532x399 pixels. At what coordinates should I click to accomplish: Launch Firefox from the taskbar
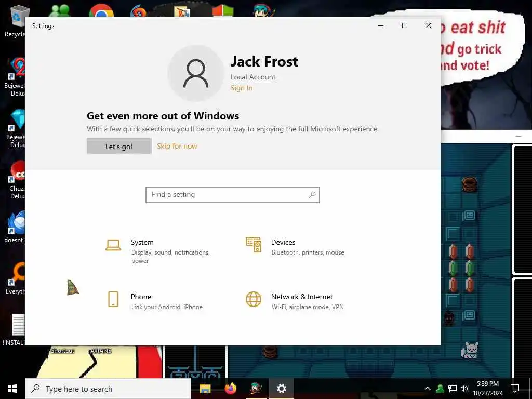pyautogui.click(x=230, y=389)
